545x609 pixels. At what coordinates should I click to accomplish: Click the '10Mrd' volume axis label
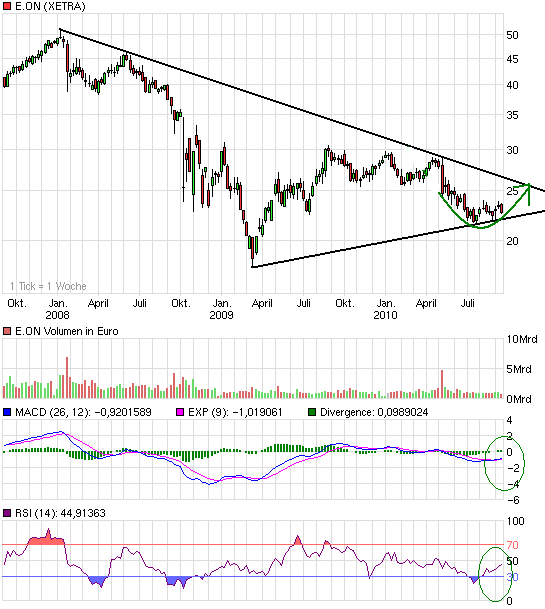tap(522, 339)
